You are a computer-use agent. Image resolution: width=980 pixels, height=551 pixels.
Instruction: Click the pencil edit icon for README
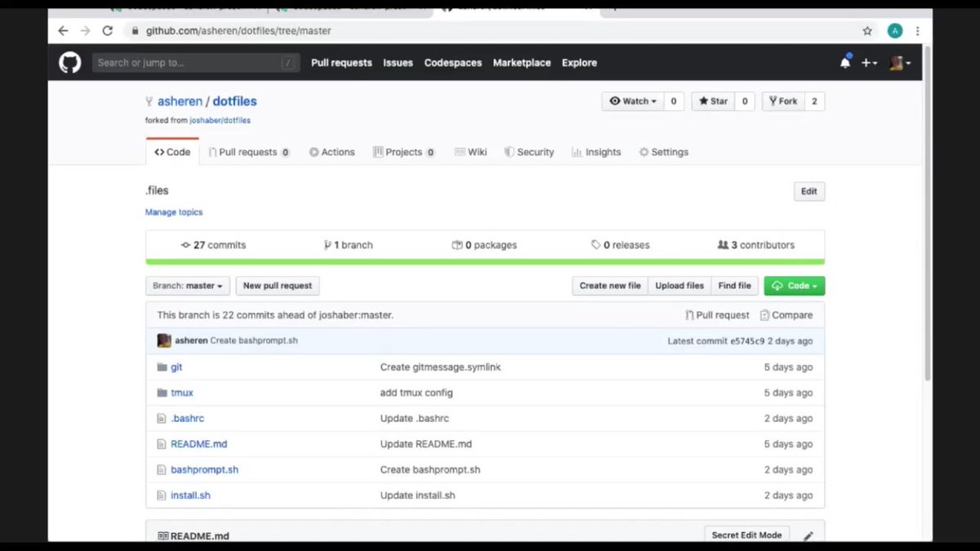click(x=808, y=536)
